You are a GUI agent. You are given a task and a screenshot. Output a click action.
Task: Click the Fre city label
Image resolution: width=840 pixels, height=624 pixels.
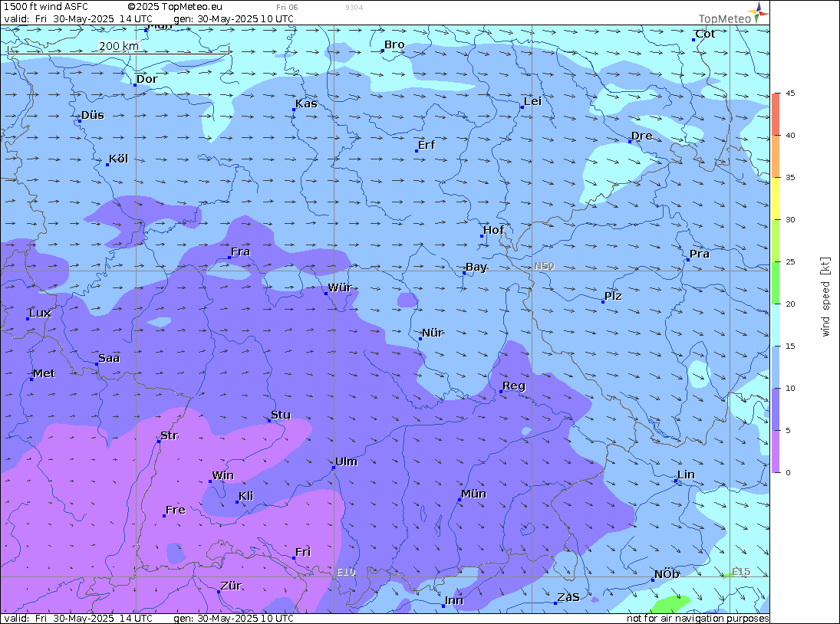pyautogui.click(x=176, y=510)
